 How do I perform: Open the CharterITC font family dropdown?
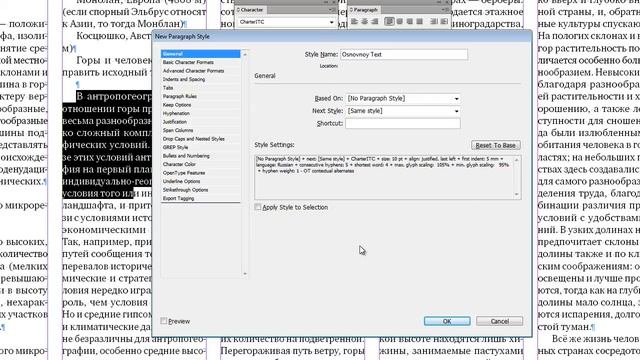[x=331, y=22]
